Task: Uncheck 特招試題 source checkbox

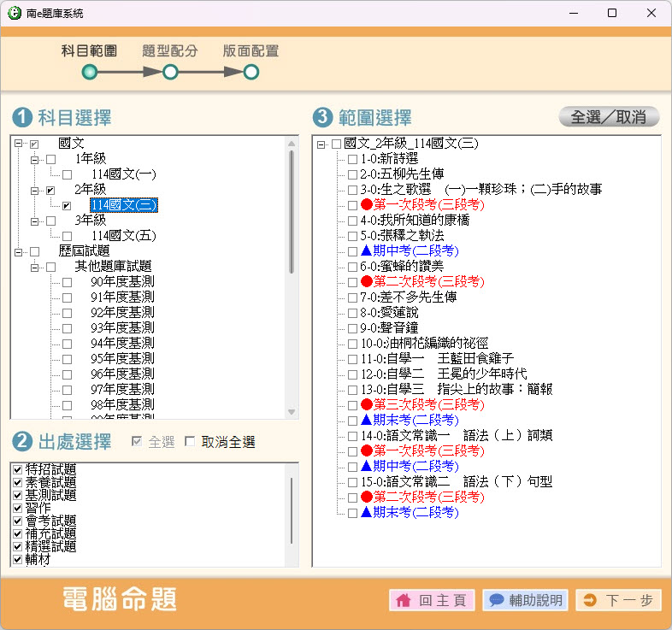Action: tap(18, 469)
